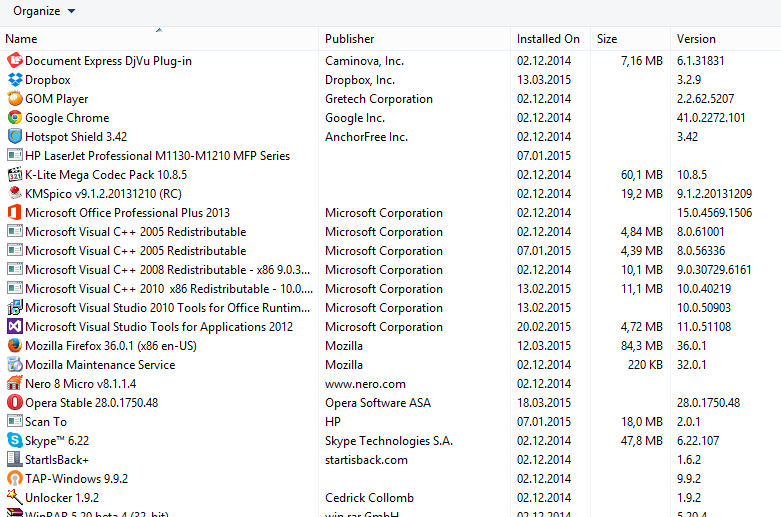Select the Nero 8 Micro v8.1.1.4 entry
This screenshot has height=517, width=781.
80,384
